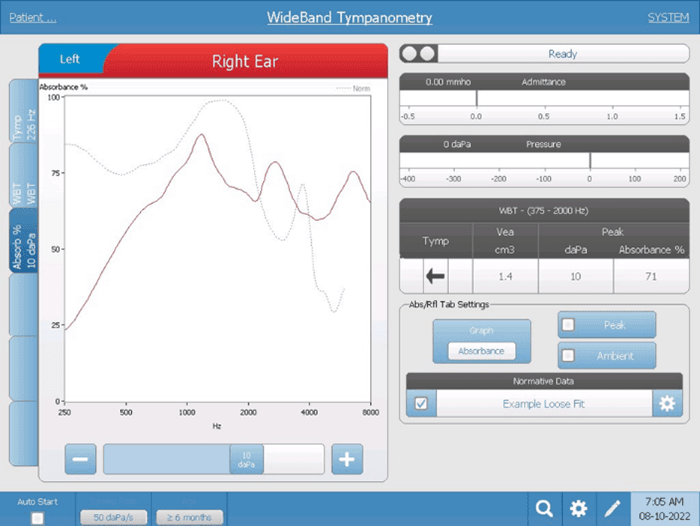This screenshot has height=526, width=700.
Task: Decrease pressure with minus button
Action: 82,460
